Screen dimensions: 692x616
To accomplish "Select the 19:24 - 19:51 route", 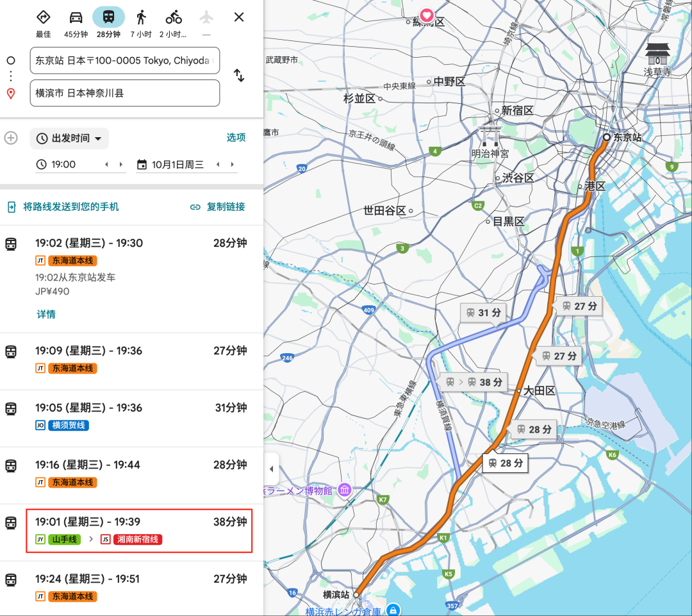I will click(131, 588).
